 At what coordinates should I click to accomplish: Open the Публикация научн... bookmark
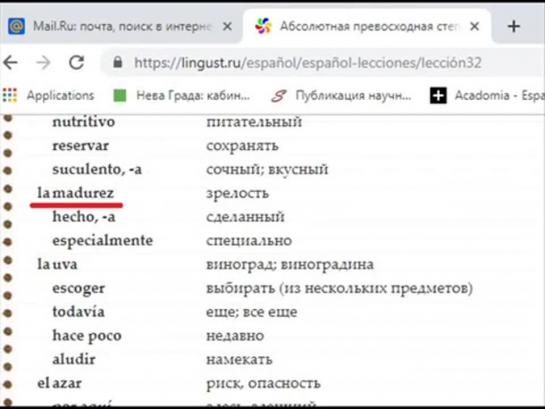341,95
